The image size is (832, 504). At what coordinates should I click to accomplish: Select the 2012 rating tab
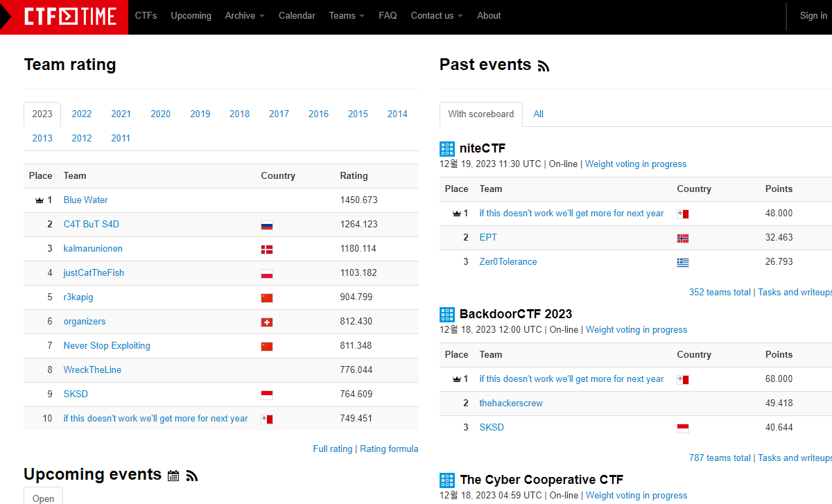82,138
